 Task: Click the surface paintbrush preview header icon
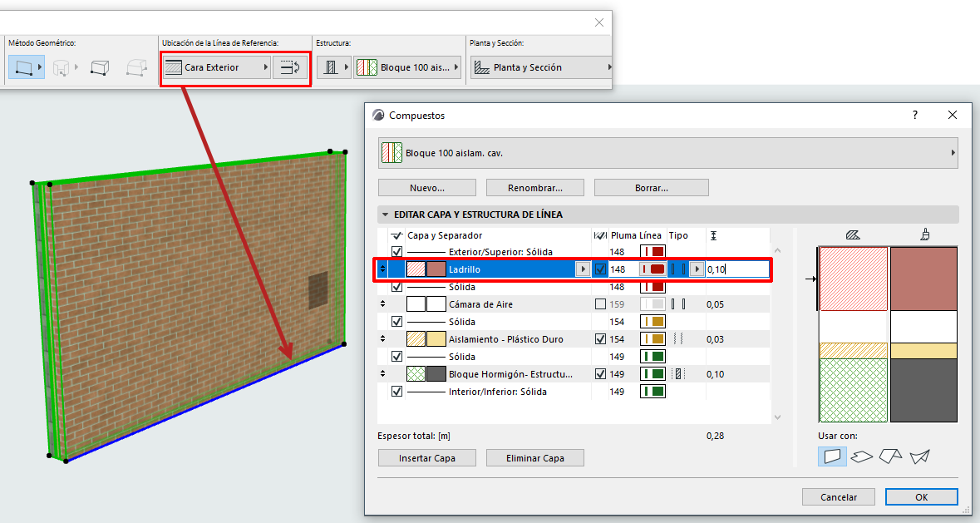(x=925, y=235)
